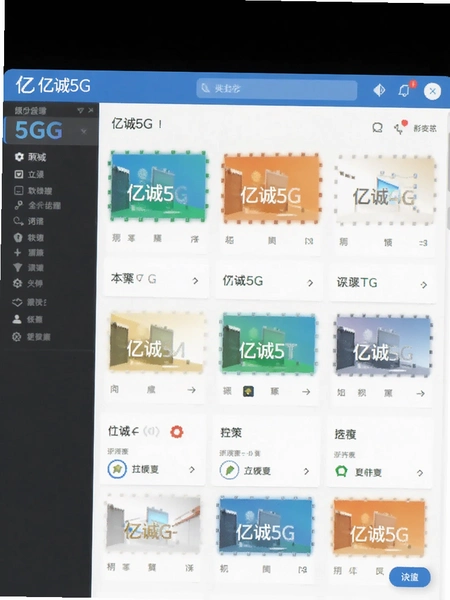Click the red gear icon on the 位诚 card
Viewport: 450px width, 600px height.
coord(177,432)
